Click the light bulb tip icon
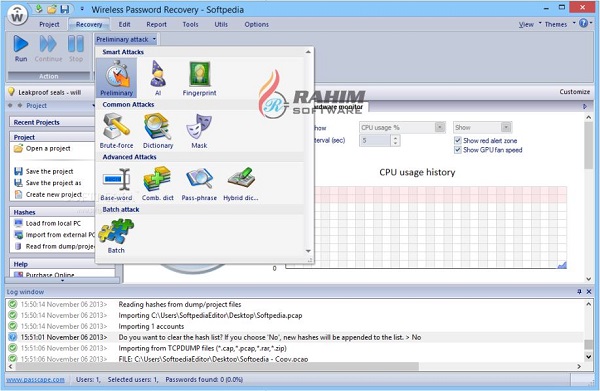Screen dimensions: 600x391 tap(11, 92)
